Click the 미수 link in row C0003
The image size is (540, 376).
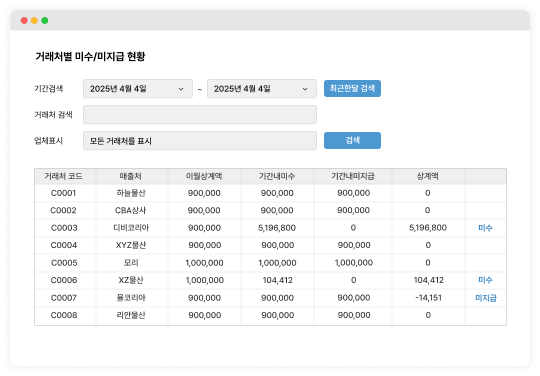485,228
